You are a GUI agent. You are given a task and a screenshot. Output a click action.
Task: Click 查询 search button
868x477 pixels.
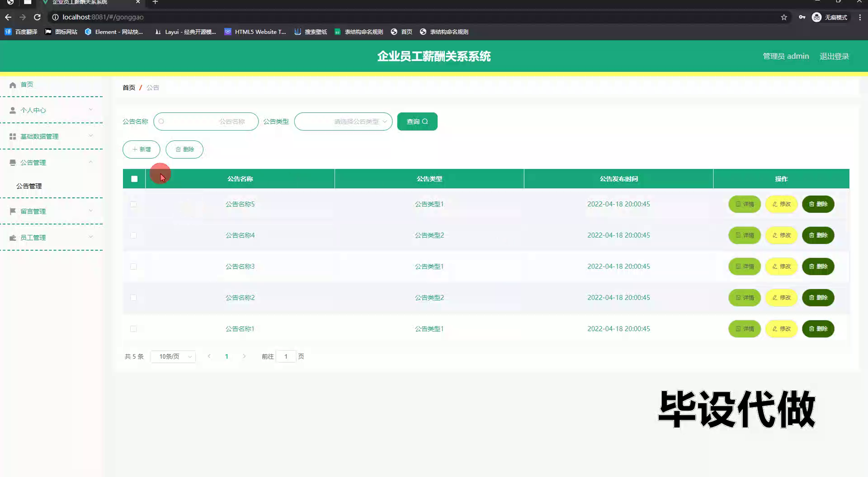click(x=417, y=122)
